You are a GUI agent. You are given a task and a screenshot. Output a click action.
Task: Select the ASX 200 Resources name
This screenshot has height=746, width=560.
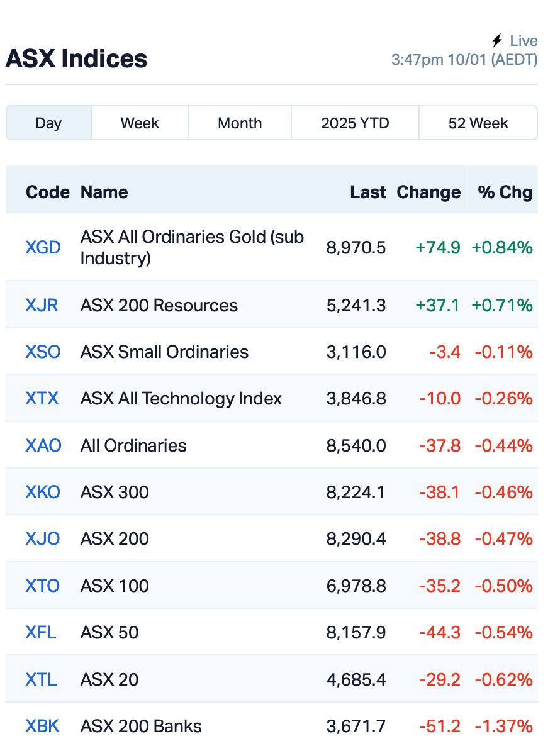(159, 305)
